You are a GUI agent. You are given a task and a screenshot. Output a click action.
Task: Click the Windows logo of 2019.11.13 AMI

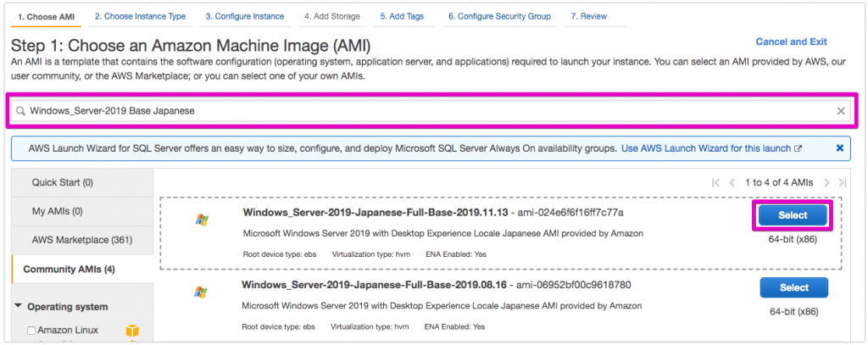point(200,220)
